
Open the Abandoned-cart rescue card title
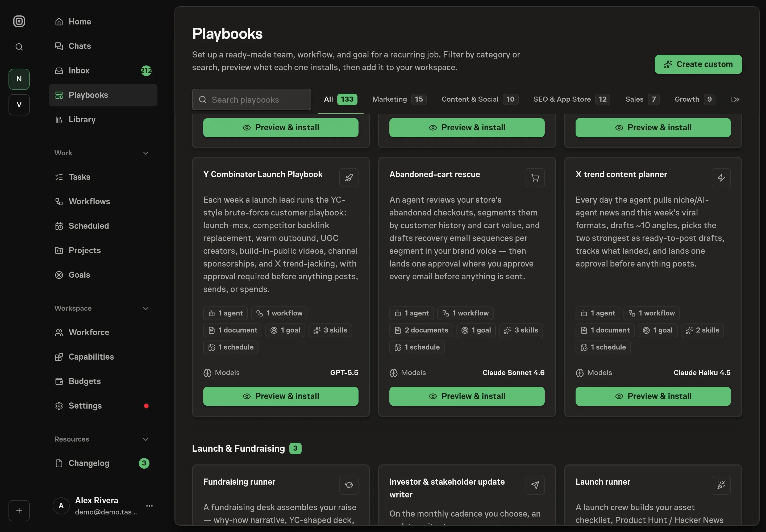click(x=434, y=174)
